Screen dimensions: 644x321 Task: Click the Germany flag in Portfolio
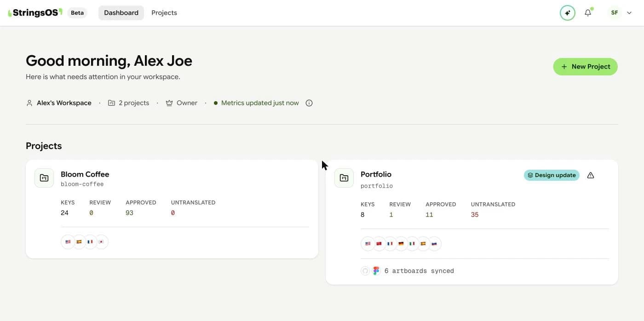click(401, 244)
